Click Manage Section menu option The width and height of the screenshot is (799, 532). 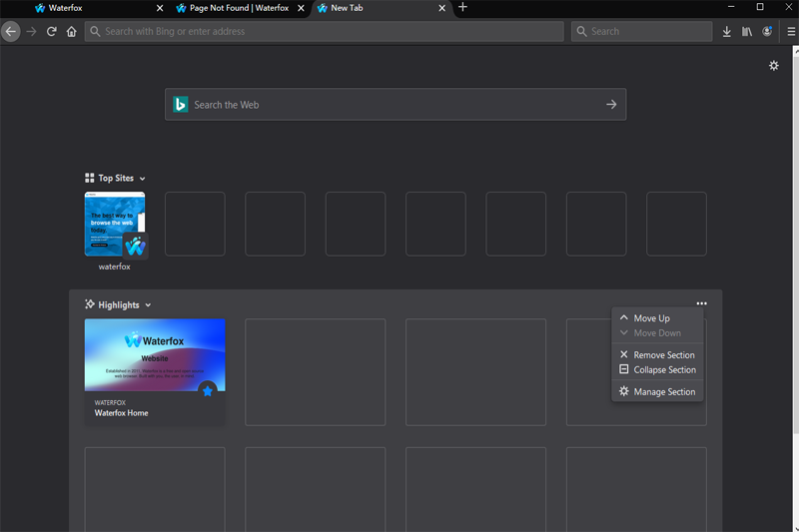point(664,392)
